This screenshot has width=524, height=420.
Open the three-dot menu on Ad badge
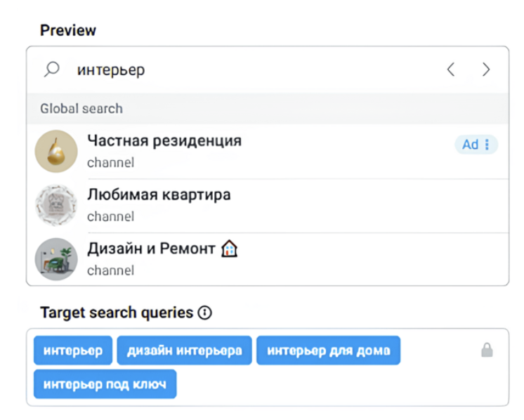(x=489, y=145)
